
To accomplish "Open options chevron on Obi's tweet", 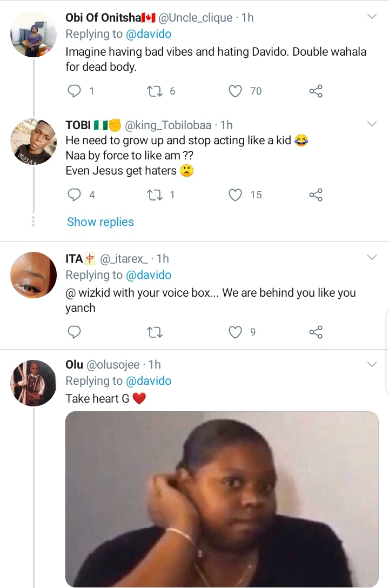I will point(372,17).
